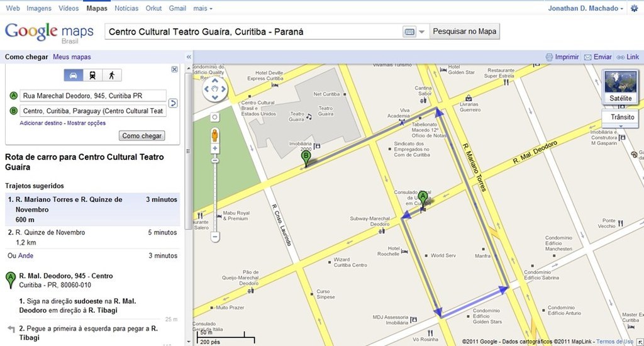Toggle the Trânsito traffic layer
Screen dimensions: 644x346
[x=621, y=117]
